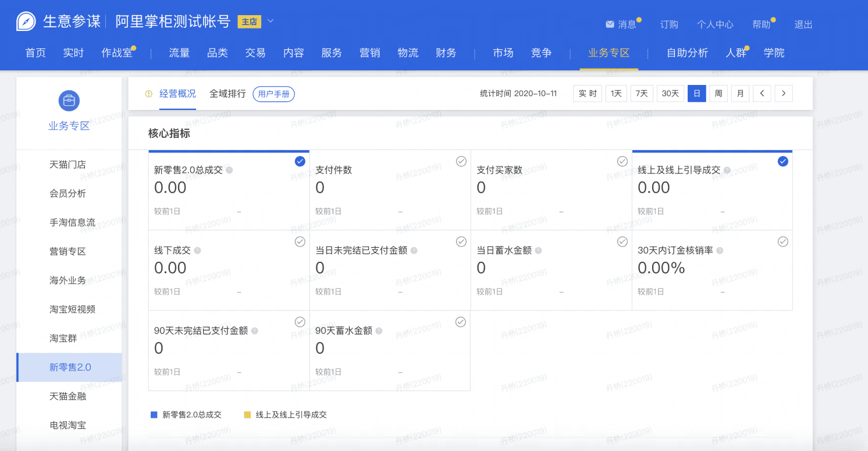Click info icon beside 30天内订金核销率
The image size is (868, 451).
click(x=720, y=251)
